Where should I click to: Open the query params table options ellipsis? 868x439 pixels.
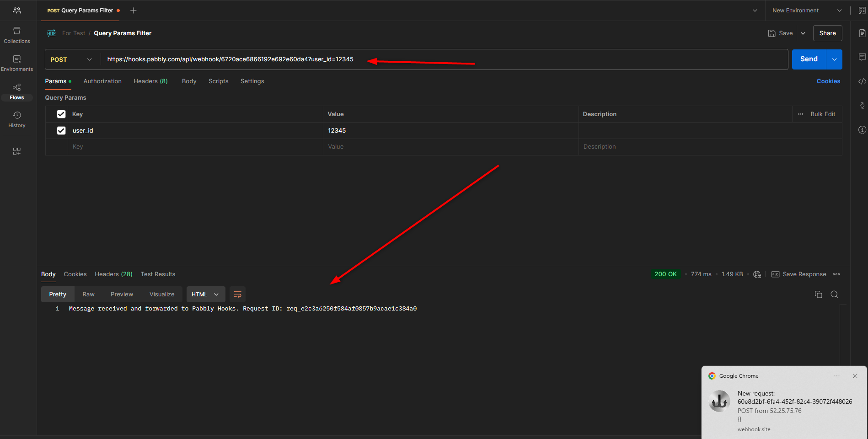(801, 114)
